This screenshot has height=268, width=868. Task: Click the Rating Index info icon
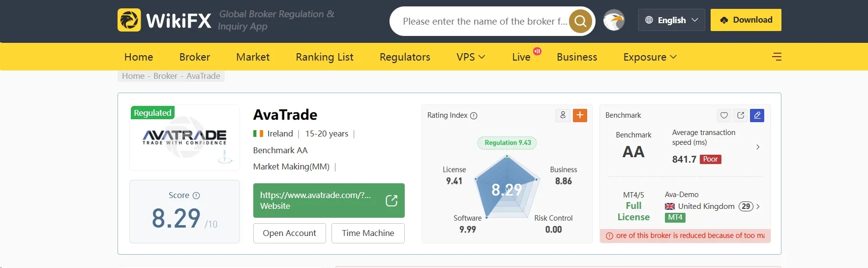point(474,116)
